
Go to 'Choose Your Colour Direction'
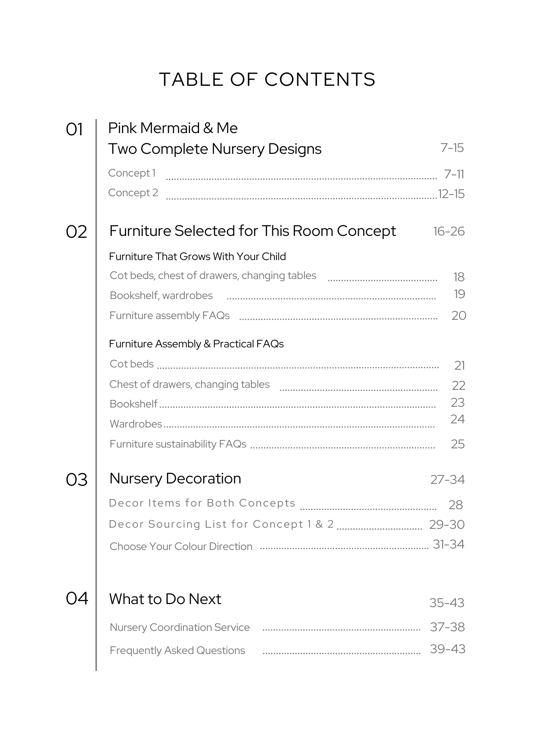(x=181, y=547)
